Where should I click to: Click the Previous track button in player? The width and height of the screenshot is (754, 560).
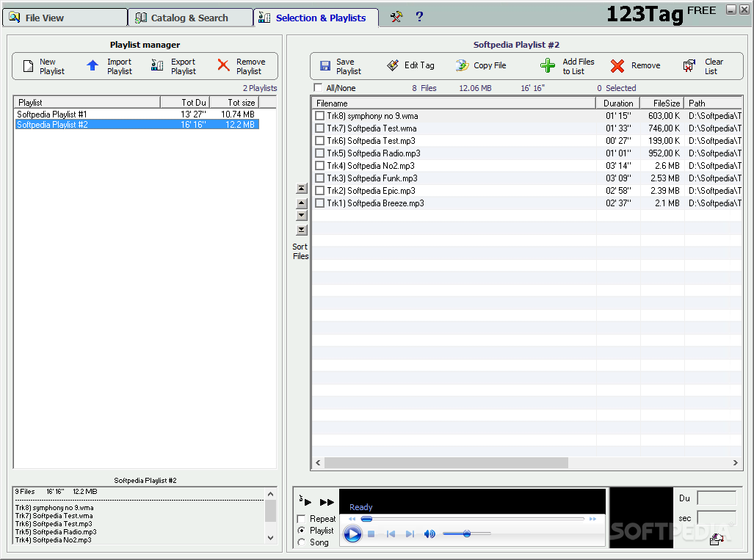click(391, 534)
